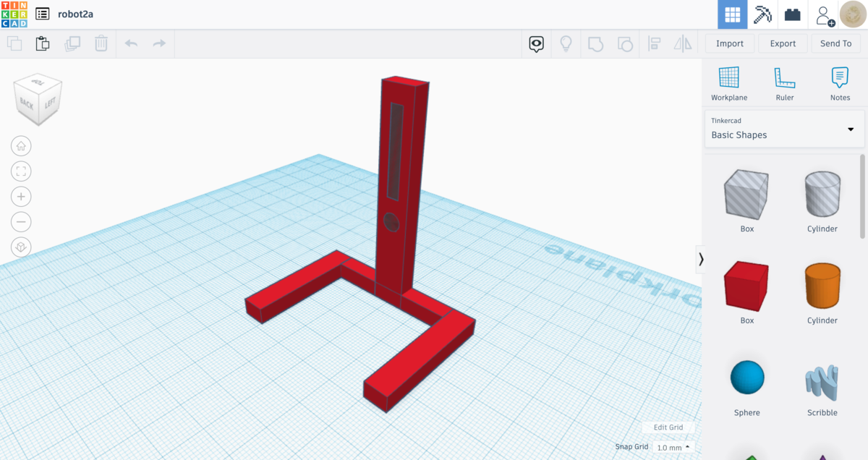Select the Notes tool
868x460 pixels.
click(840, 83)
